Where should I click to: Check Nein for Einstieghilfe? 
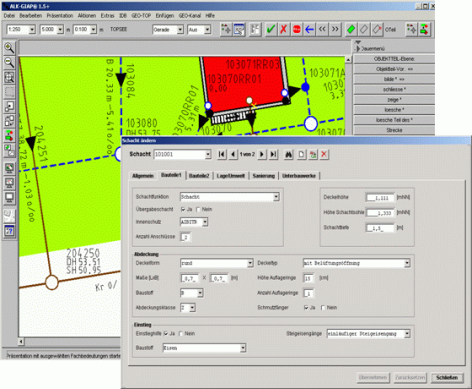point(181,333)
